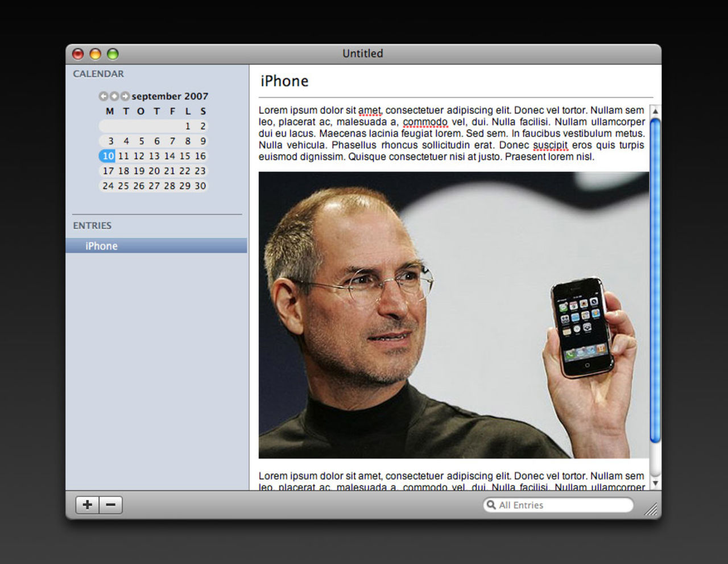Viewport: 728px width, 564px height.
Task: Click the photo in the entry body
Action: (x=453, y=315)
